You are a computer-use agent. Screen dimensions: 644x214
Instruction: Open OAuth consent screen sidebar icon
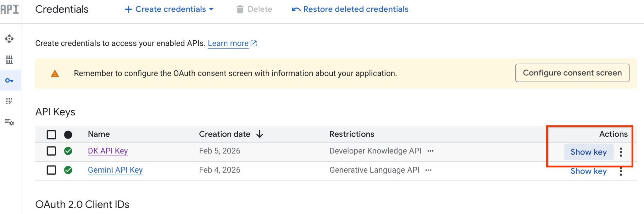[9, 101]
